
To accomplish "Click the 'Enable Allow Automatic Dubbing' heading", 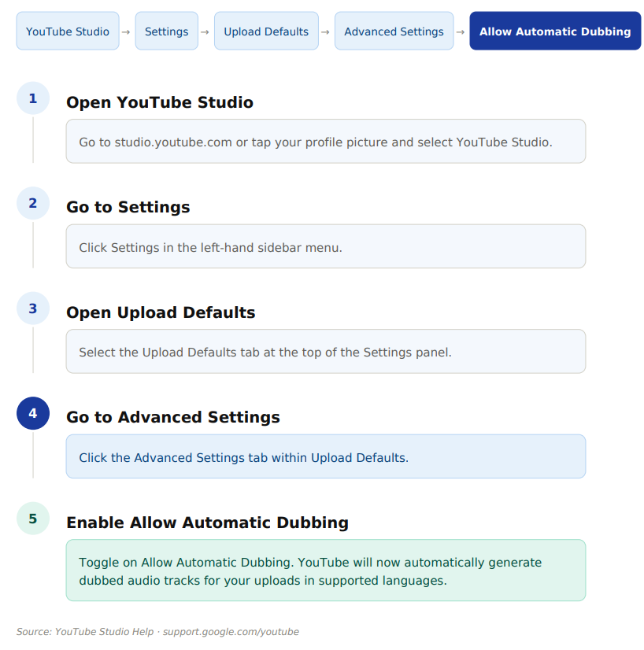I will click(x=207, y=523).
